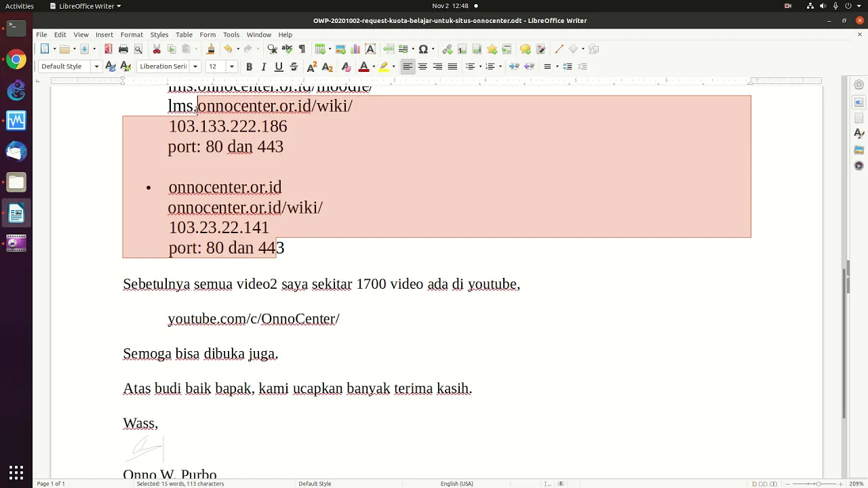Insert a comment
The height and width of the screenshot is (488, 868).
coord(525,49)
